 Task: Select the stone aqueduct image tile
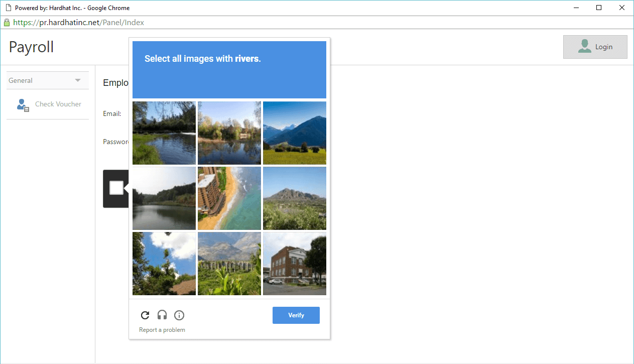tap(229, 264)
